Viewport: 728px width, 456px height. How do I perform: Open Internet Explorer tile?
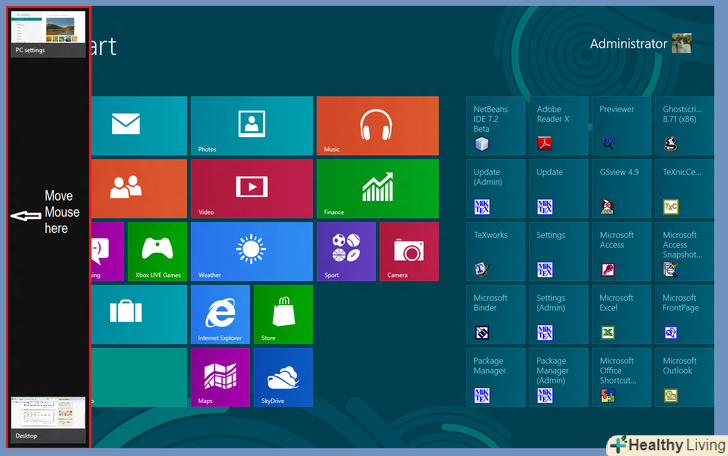220,314
